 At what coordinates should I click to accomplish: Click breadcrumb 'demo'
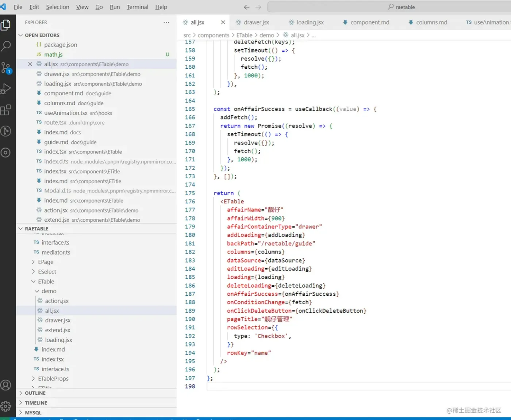[x=267, y=35]
